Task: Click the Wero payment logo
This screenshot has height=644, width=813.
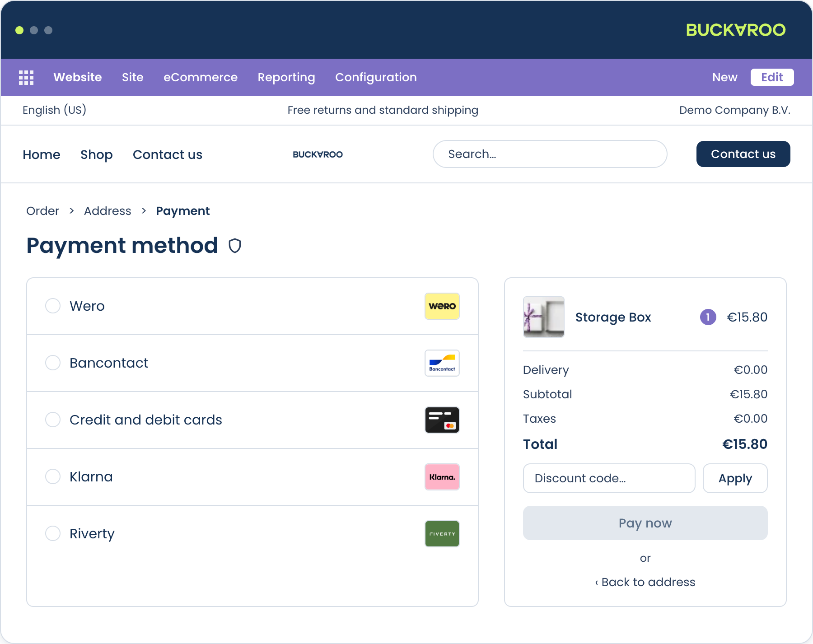Action: coord(442,306)
